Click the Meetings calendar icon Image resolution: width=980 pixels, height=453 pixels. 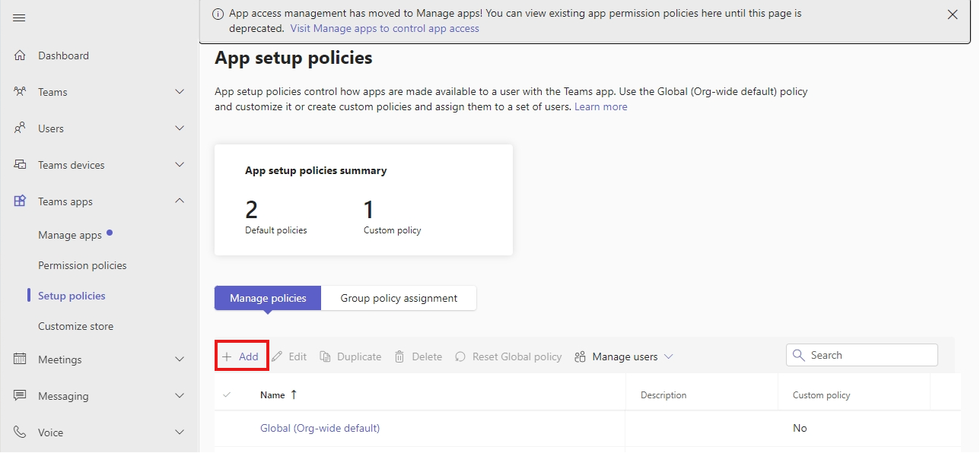[21, 359]
